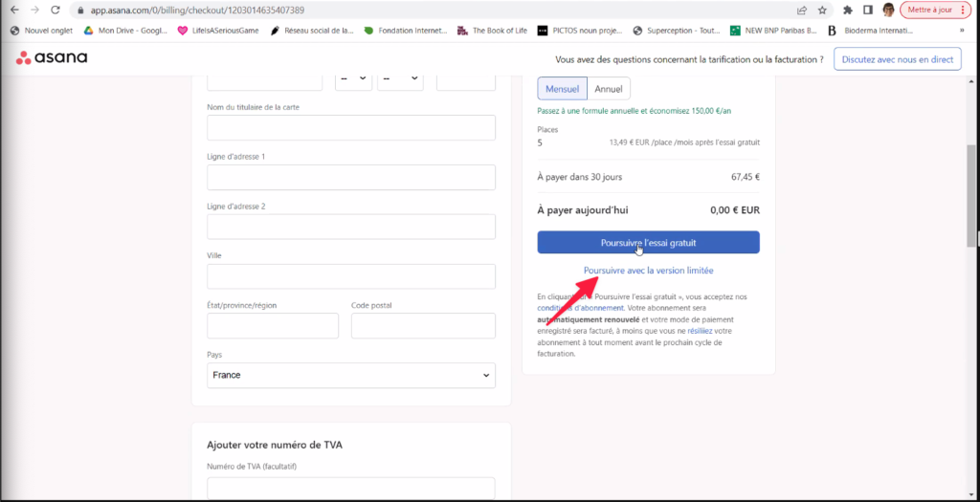Viewport: 980px width, 502px height.
Task: Click the Nom du titulaire de la carte field
Action: (x=351, y=127)
